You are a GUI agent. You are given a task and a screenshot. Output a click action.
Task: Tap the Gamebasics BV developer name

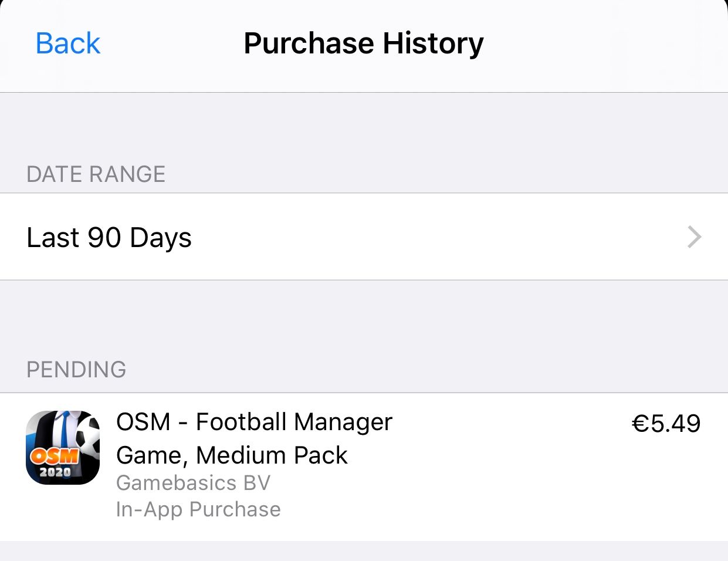pyautogui.click(x=193, y=483)
